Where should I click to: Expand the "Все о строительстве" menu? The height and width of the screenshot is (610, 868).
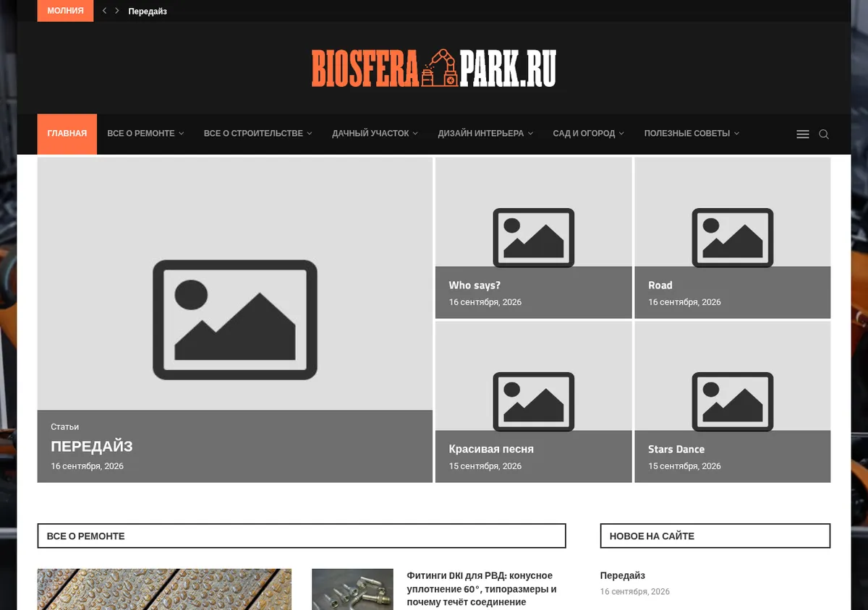(258, 134)
